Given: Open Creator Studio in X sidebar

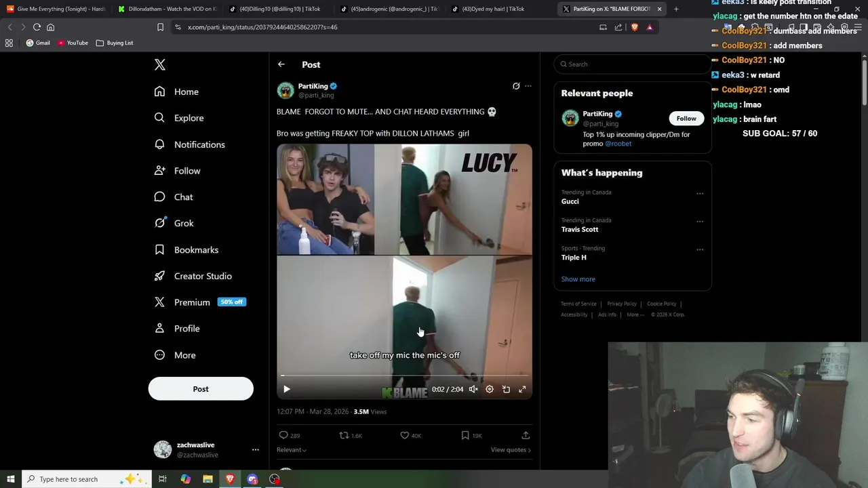Looking at the screenshot, I should pos(193,276).
